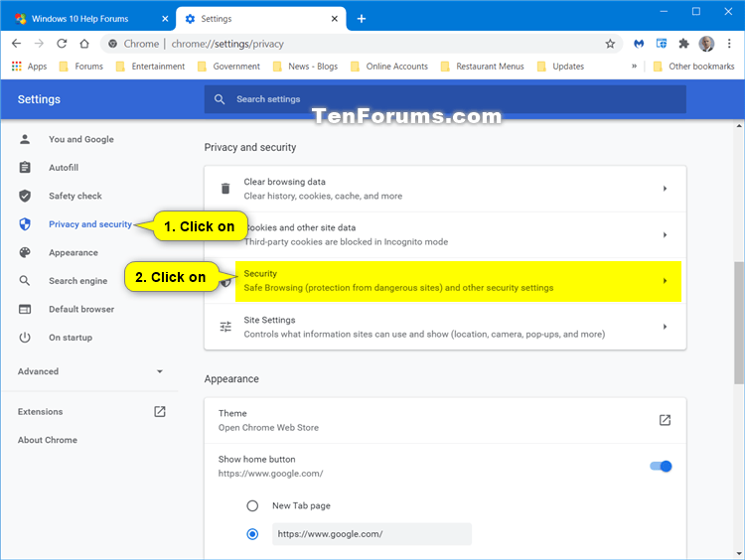The image size is (745, 560).
Task: Click the Appearance palette icon
Action: (25, 252)
